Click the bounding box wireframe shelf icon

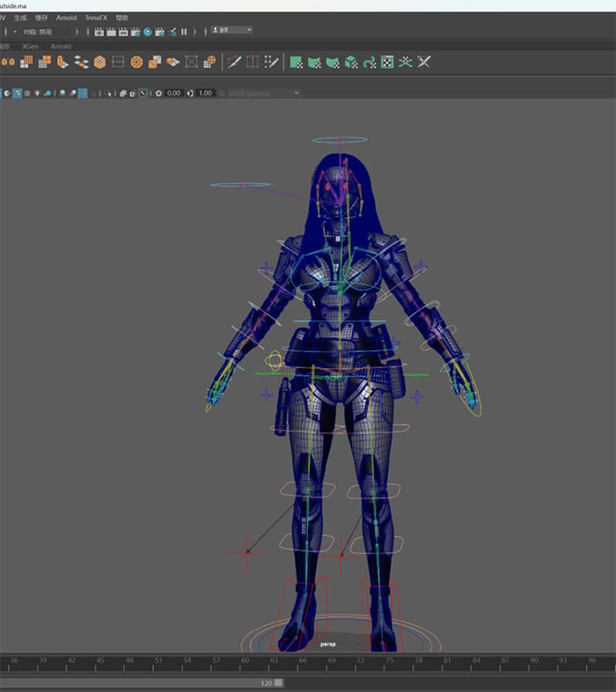[x=191, y=62]
